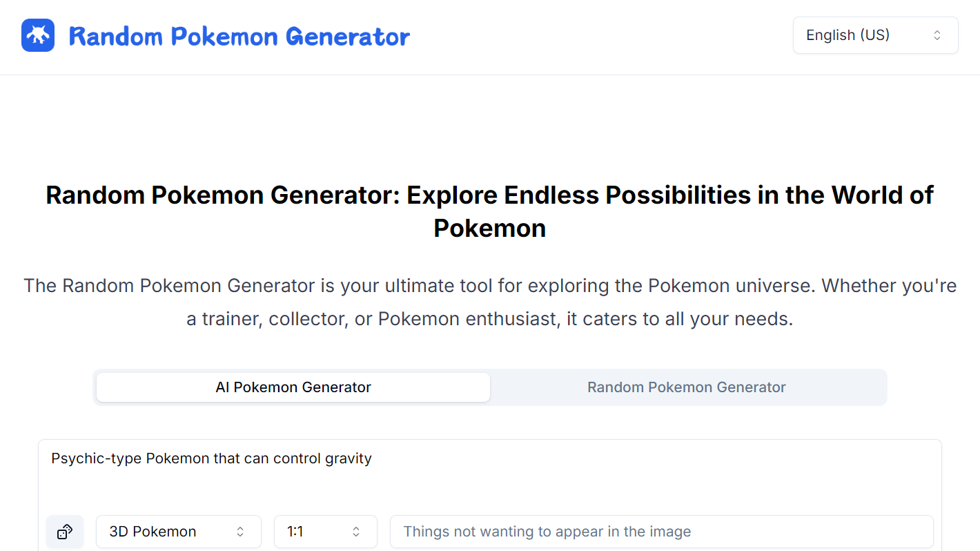Pick a different aspect ratio from 1:1
Viewport: 980px width, 551px height.
coord(325,532)
